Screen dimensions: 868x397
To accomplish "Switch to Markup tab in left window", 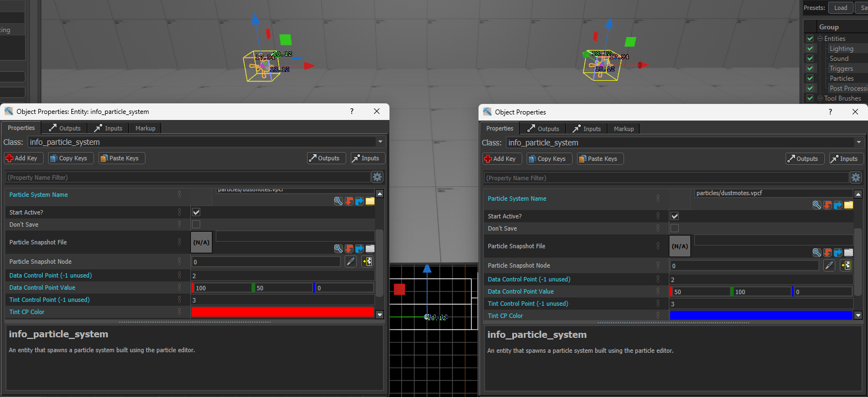I will (145, 128).
